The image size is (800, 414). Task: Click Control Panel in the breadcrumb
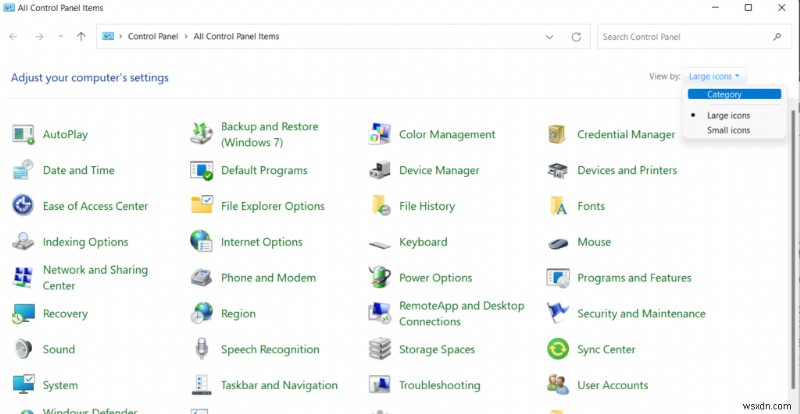153,36
